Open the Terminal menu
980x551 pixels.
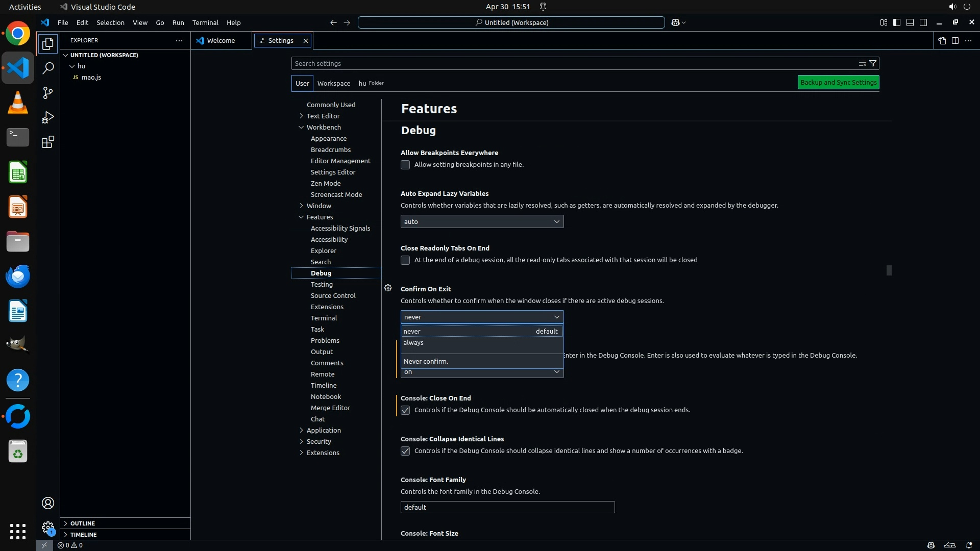pos(205,22)
